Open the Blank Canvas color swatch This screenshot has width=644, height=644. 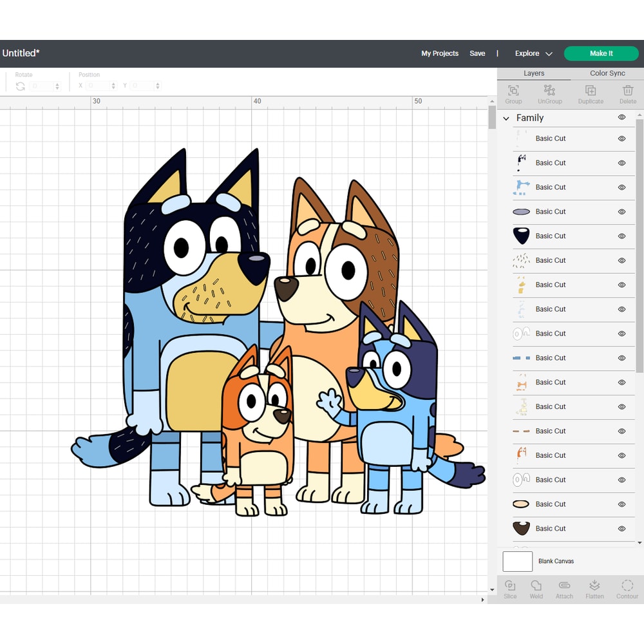[x=517, y=561]
